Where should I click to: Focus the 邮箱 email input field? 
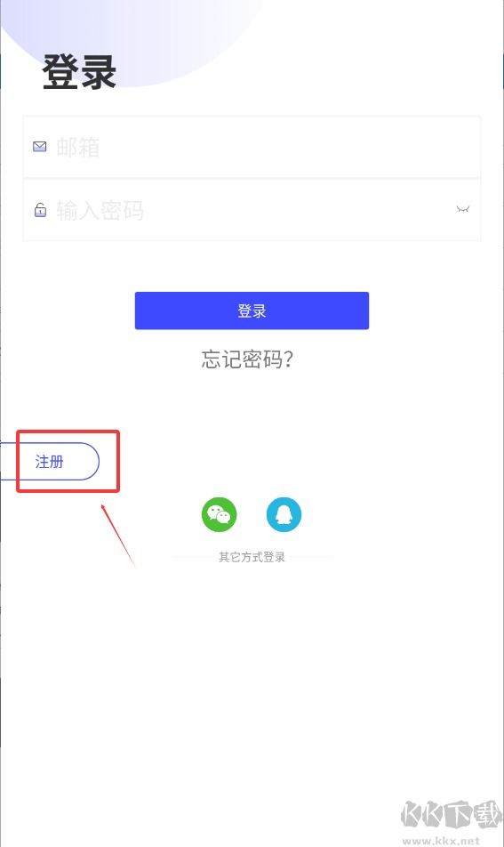(x=252, y=147)
